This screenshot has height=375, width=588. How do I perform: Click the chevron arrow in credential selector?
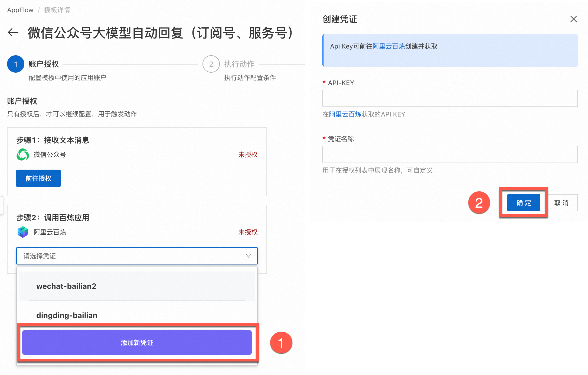click(x=248, y=256)
